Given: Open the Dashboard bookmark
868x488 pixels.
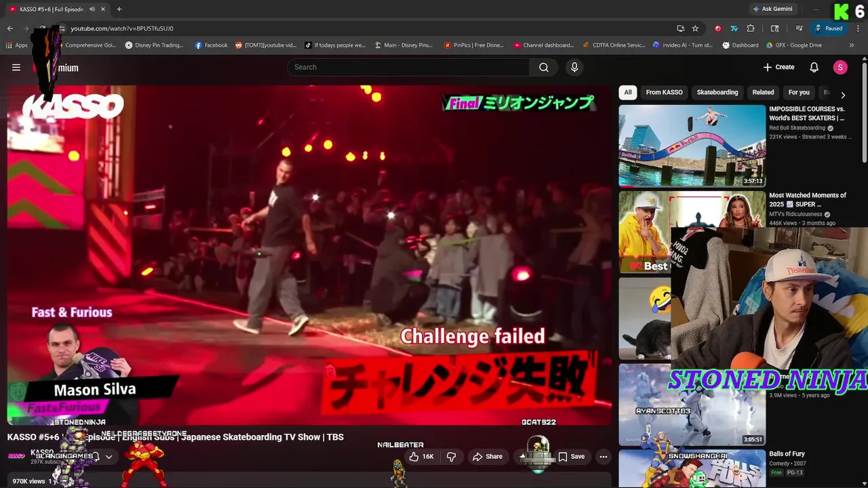Looking at the screenshot, I should [x=741, y=45].
